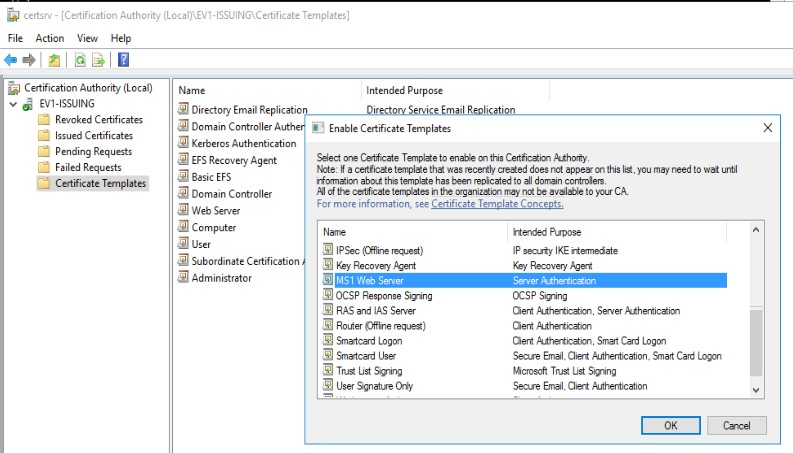
Task: Click the Web Server template icon
Action: tap(183, 209)
